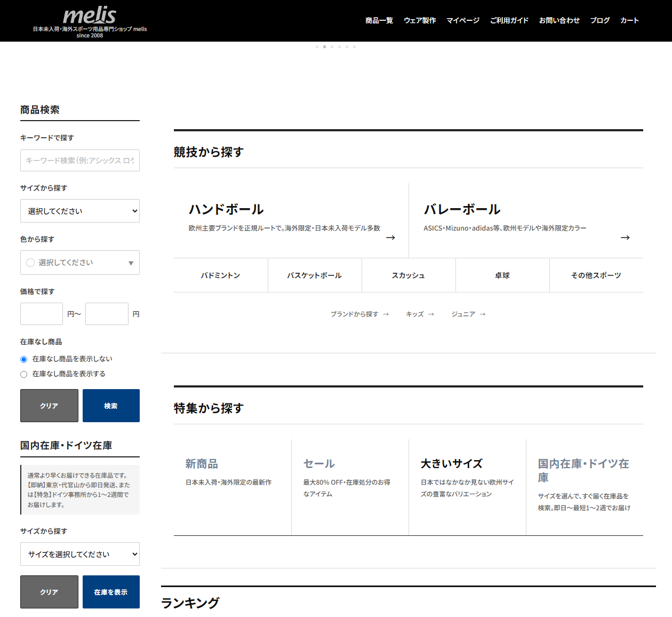Open 商品一覧 in the top navigation
The width and height of the screenshot is (672, 617).
coord(379,20)
